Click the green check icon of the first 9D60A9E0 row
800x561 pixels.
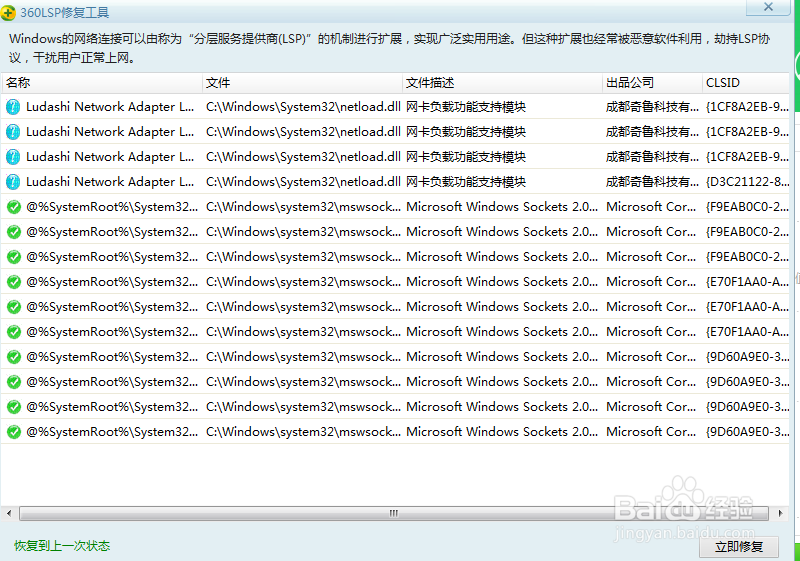(14, 357)
